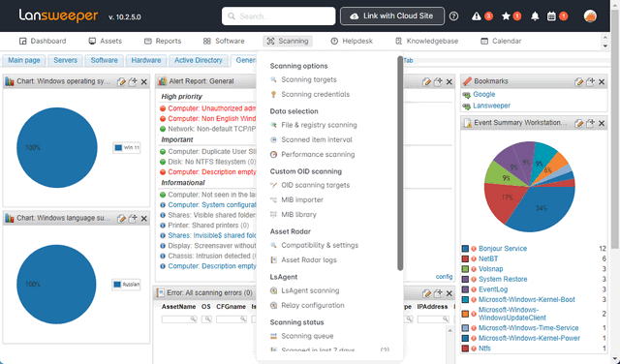Switch to the Active Directory tab

(199, 60)
